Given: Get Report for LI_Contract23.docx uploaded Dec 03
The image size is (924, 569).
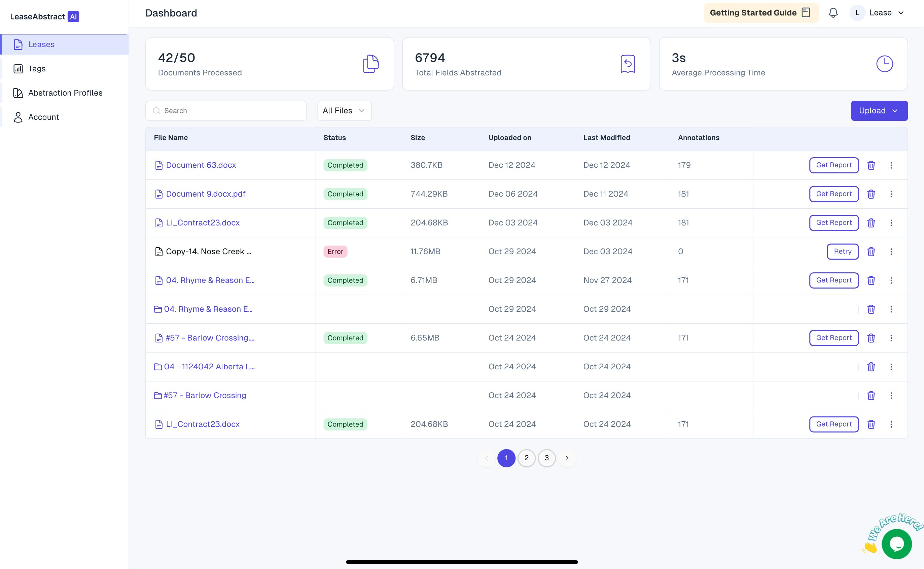Looking at the screenshot, I should pyautogui.click(x=833, y=223).
